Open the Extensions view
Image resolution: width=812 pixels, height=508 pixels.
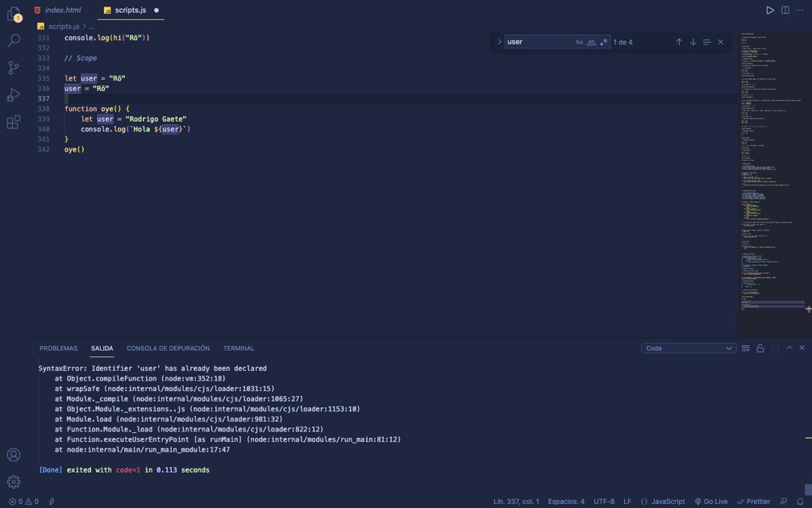point(14,123)
